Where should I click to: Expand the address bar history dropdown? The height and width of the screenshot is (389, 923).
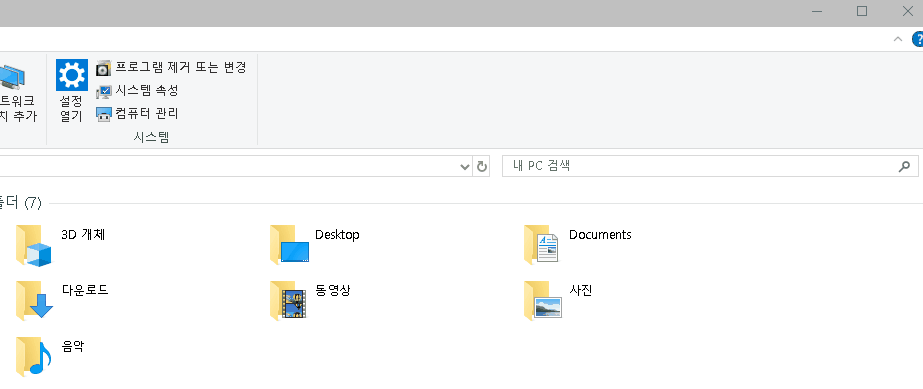pyautogui.click(x=464, y=167)
